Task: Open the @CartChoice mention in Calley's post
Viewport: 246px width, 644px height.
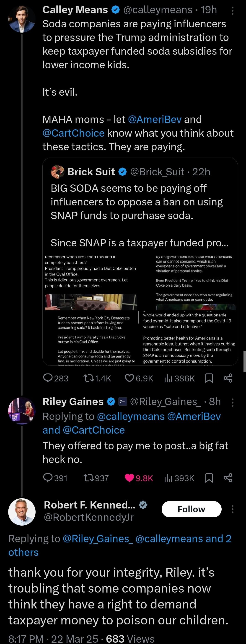Action: pyautogui.click(x=73, y=133)
